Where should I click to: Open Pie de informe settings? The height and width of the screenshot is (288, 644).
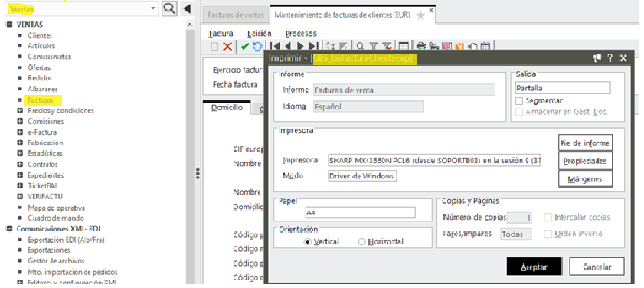pyautogui.click(x=585, y=143)
